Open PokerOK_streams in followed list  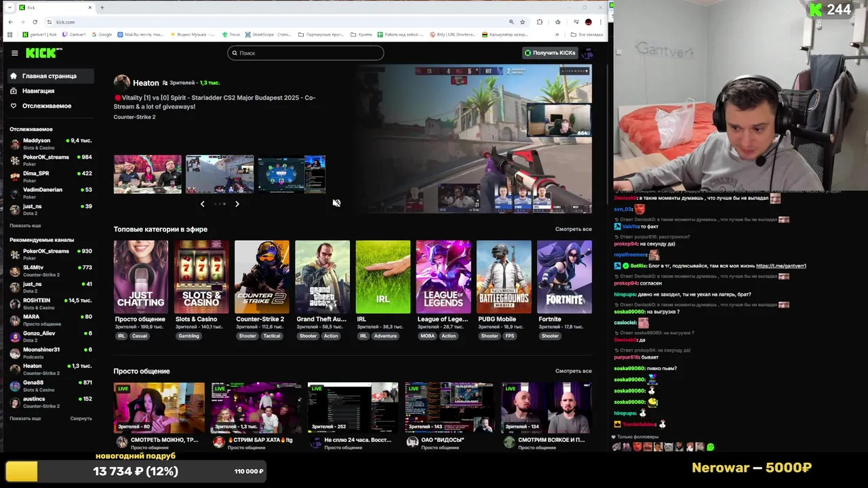[50, 160]
